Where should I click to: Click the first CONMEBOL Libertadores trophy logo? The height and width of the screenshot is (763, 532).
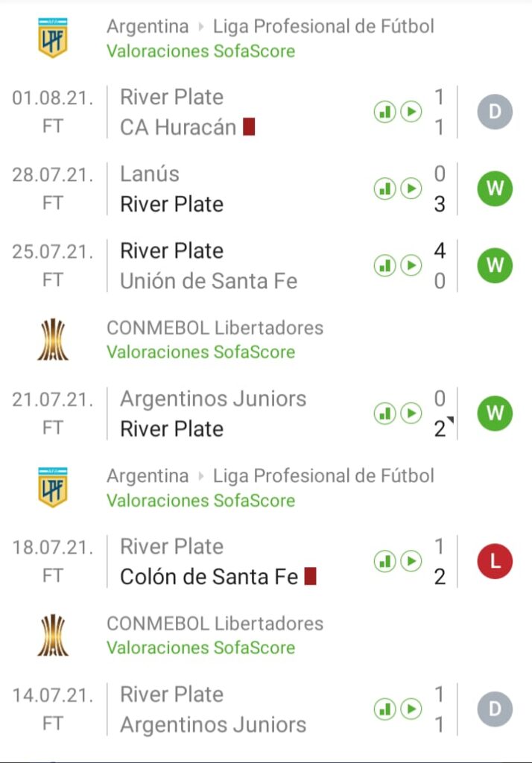coord(53,339)
